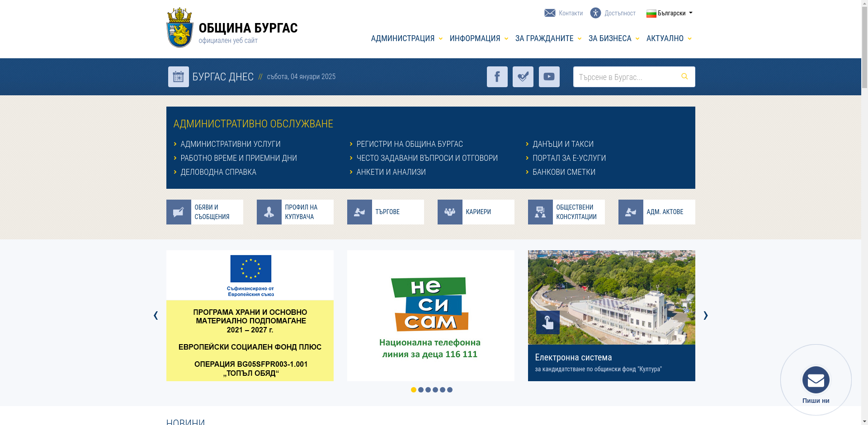Open the Facebook page icon

click(497, 77)
